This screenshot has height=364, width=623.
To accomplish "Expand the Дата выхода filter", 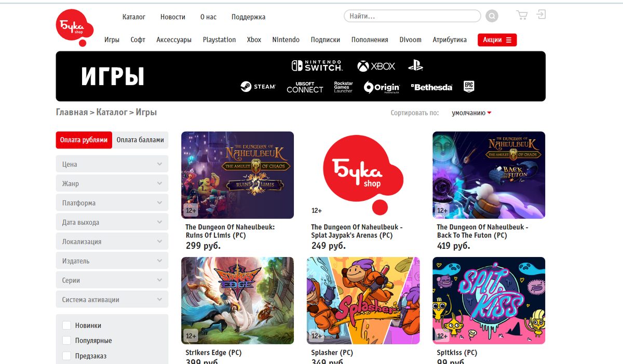I will pos(112,222).
